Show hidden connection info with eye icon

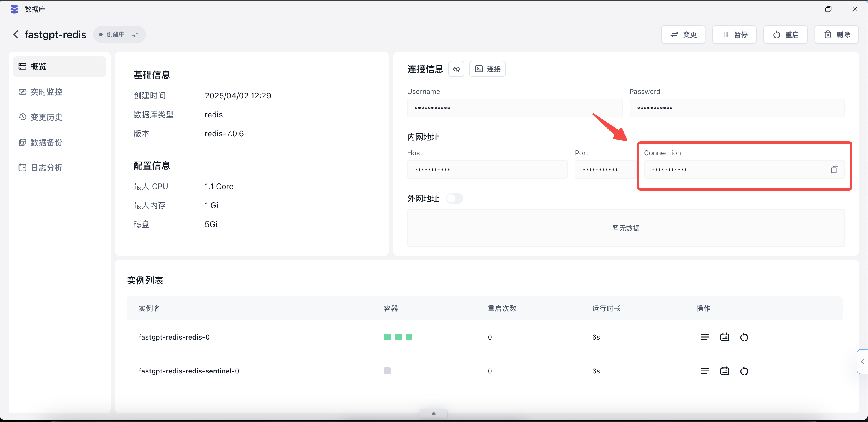tap(456, 69)
